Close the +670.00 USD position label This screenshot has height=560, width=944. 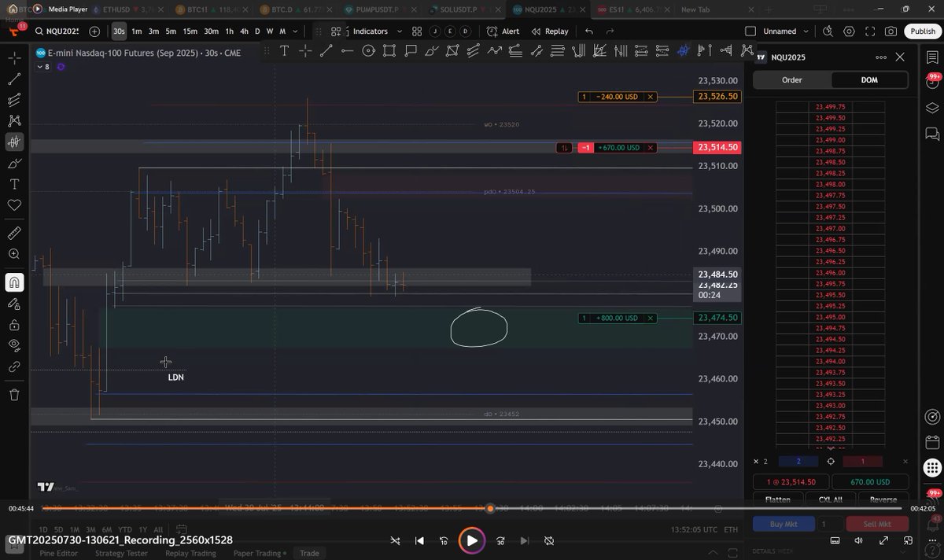point(650,148)
